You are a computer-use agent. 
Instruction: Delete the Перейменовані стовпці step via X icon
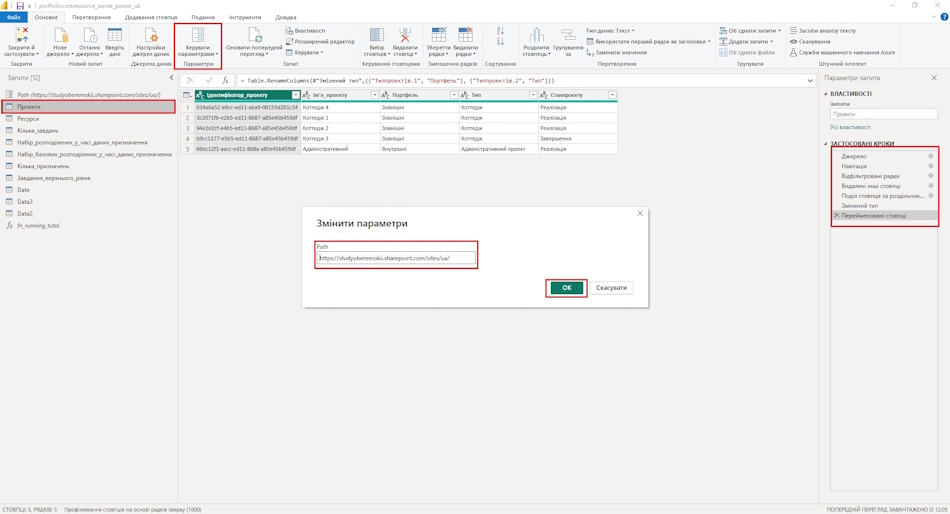836,215
